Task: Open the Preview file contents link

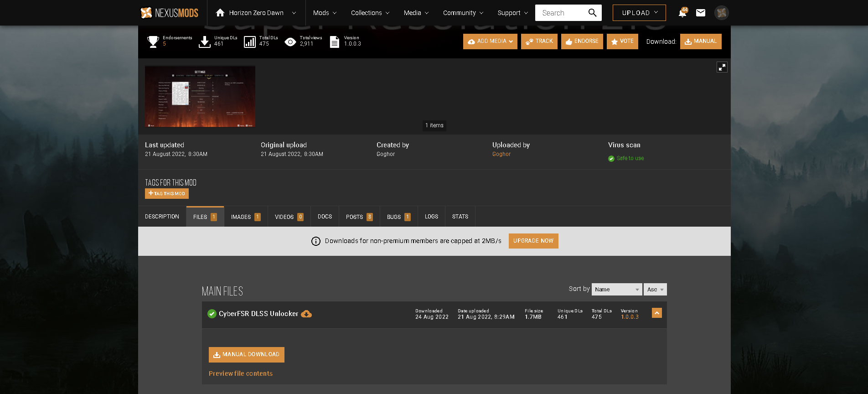Action: 241,373
